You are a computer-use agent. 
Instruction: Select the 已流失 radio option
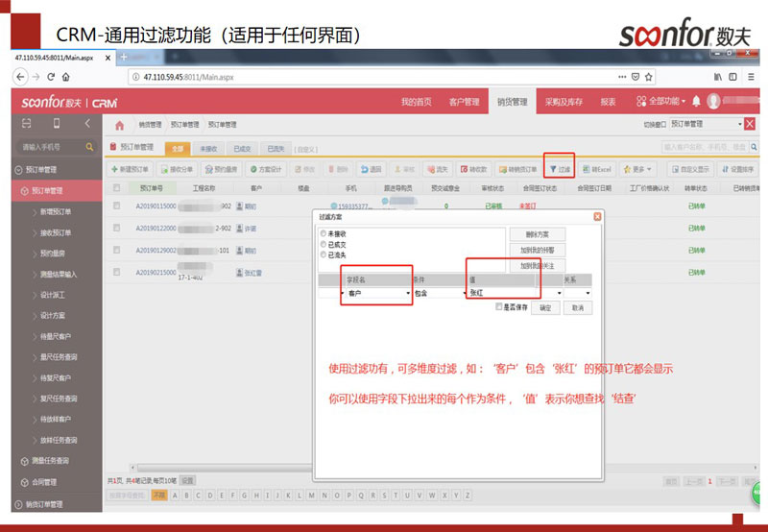pos(323,254)
